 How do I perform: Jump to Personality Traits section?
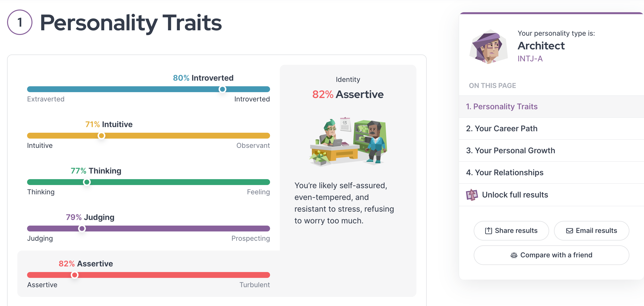502,106
